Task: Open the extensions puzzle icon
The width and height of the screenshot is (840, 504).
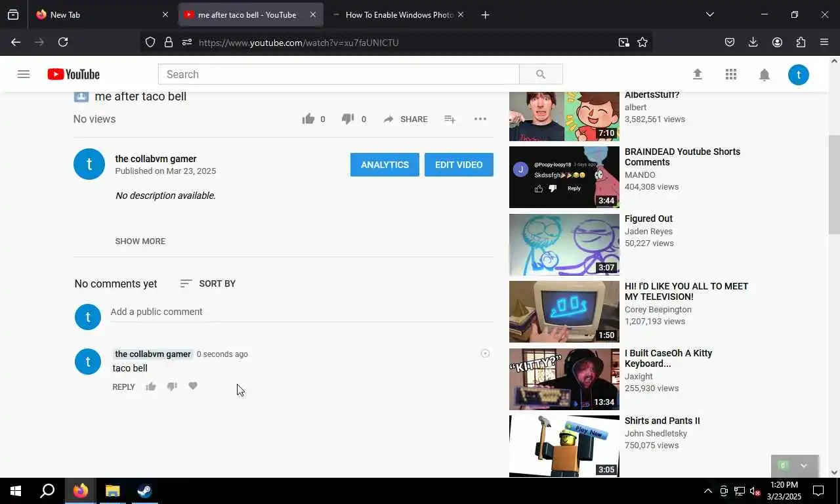Action: coord(801,42)
